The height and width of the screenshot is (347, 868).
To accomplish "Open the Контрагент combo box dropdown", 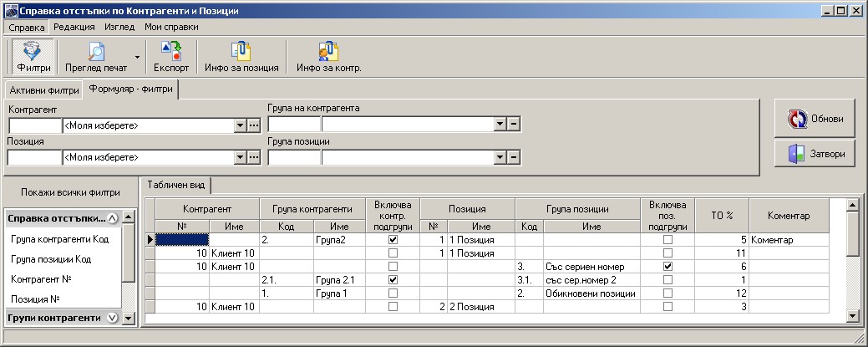I will click(x=241, y=125).
